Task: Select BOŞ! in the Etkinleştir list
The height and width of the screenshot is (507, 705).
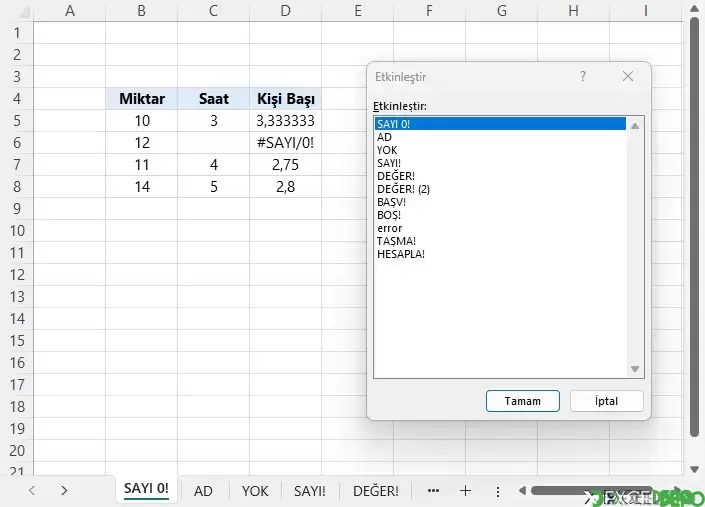Action: (x=500, y=215)
